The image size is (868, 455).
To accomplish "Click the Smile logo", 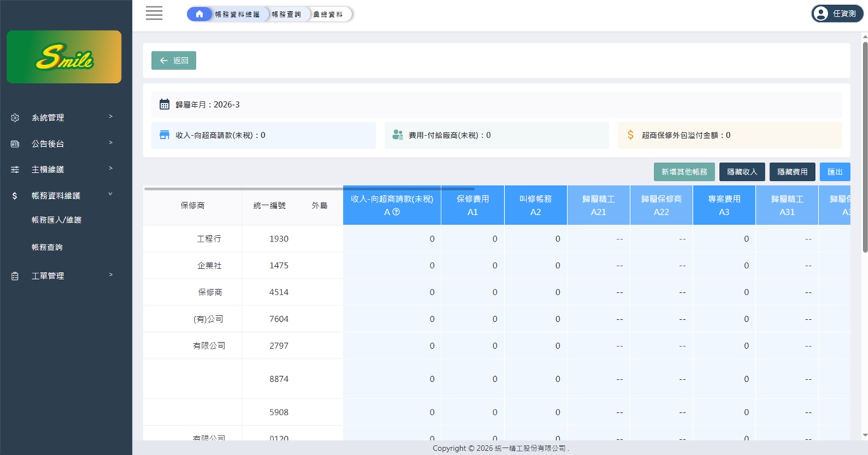I will (64, 57).
